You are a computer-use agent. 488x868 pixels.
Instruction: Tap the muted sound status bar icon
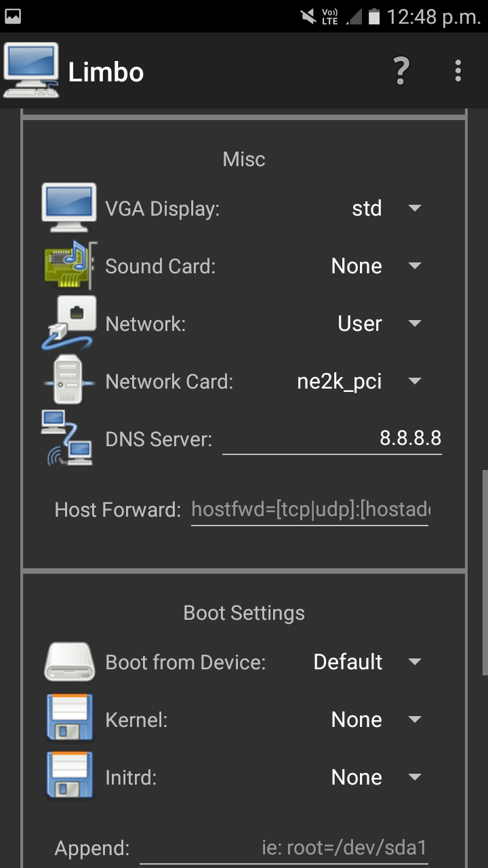click(x=308, y=16)
